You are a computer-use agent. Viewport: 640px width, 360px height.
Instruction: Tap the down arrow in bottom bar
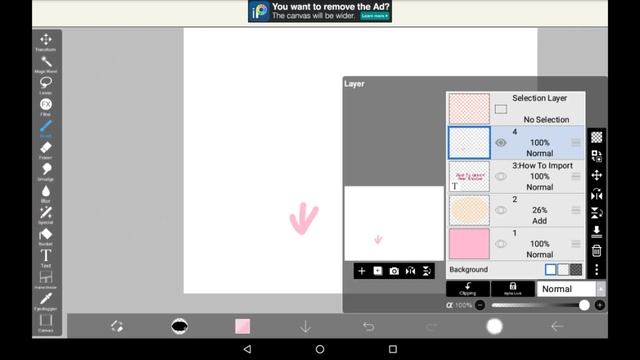305,327
